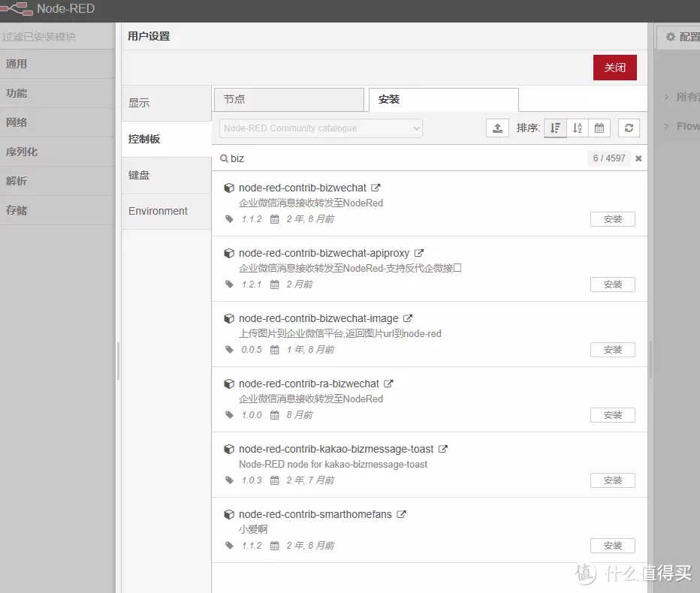
Task: Click the node-red-contrib-bizwechat-apiproxy module name
Action: point(324,253)
